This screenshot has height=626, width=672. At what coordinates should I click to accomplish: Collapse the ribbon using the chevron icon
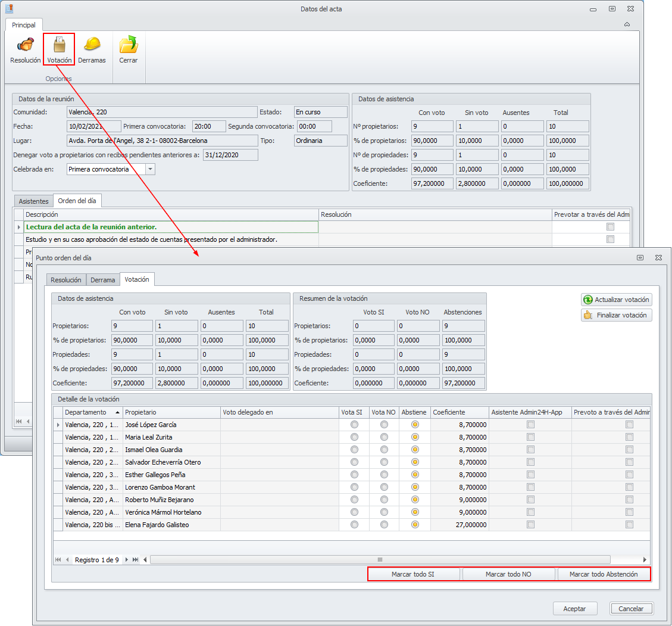pos(627,24)
